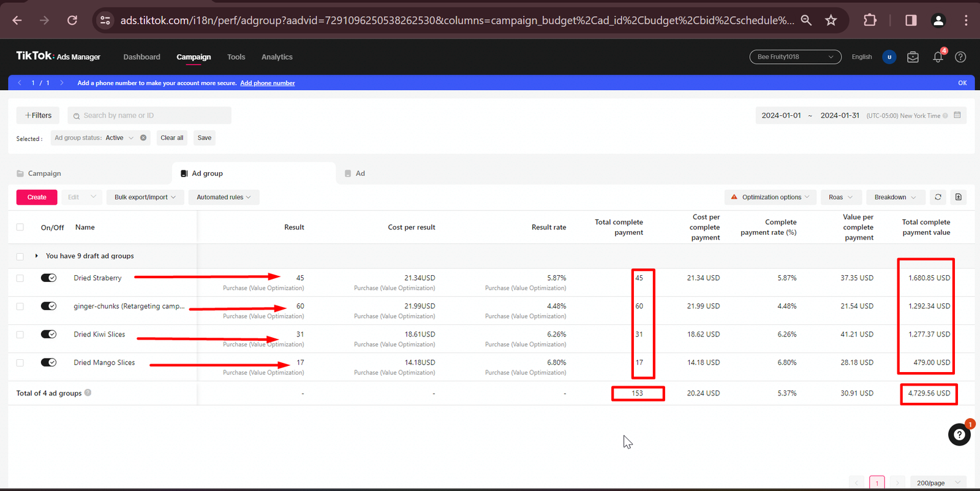This screenshot has height=491, width=980.
Task: Open the business center briefcase icon
Action: (913, 57)
